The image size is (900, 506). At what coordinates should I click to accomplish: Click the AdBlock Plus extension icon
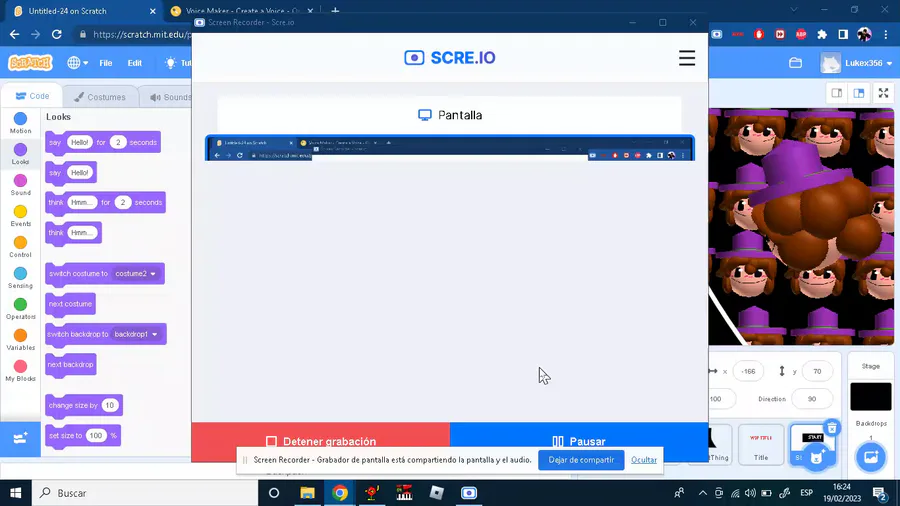click(x=801, y=34)
